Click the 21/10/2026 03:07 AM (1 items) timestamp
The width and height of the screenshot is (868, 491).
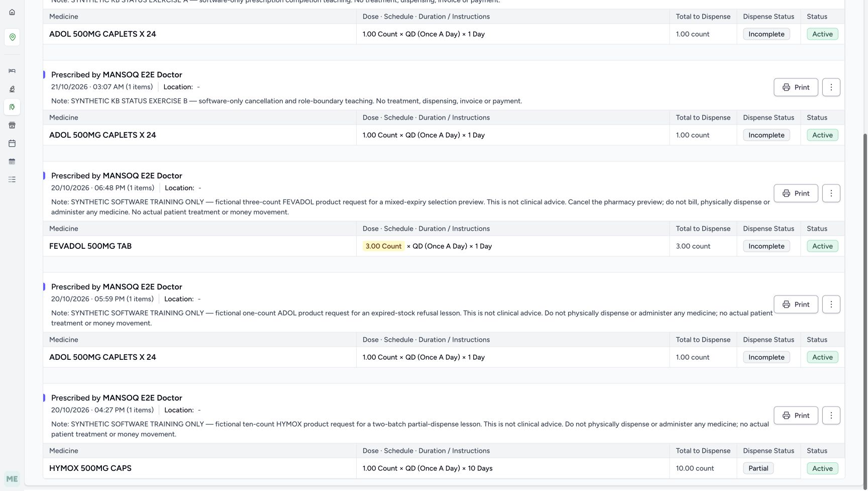coord(102,87)
